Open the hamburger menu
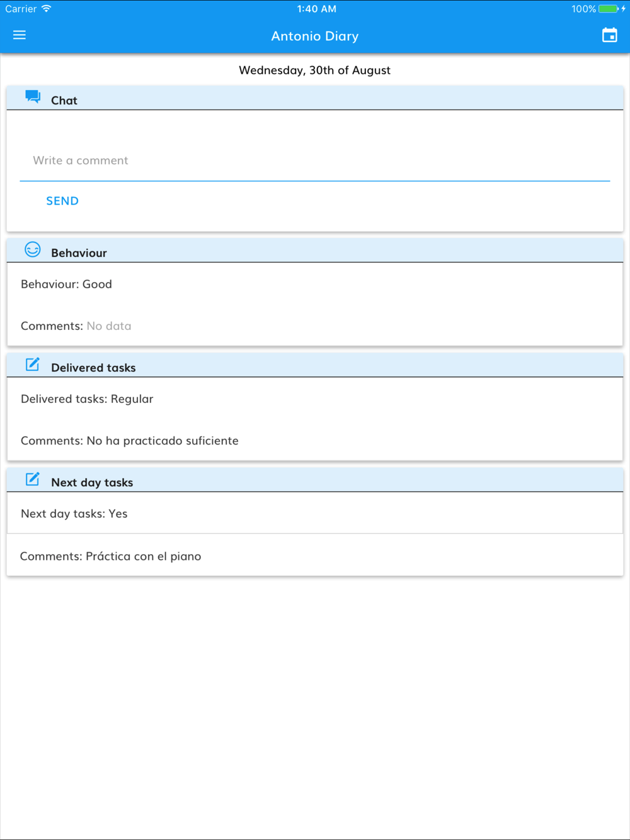This screenshot has width=630, height=840. (20, 35)
